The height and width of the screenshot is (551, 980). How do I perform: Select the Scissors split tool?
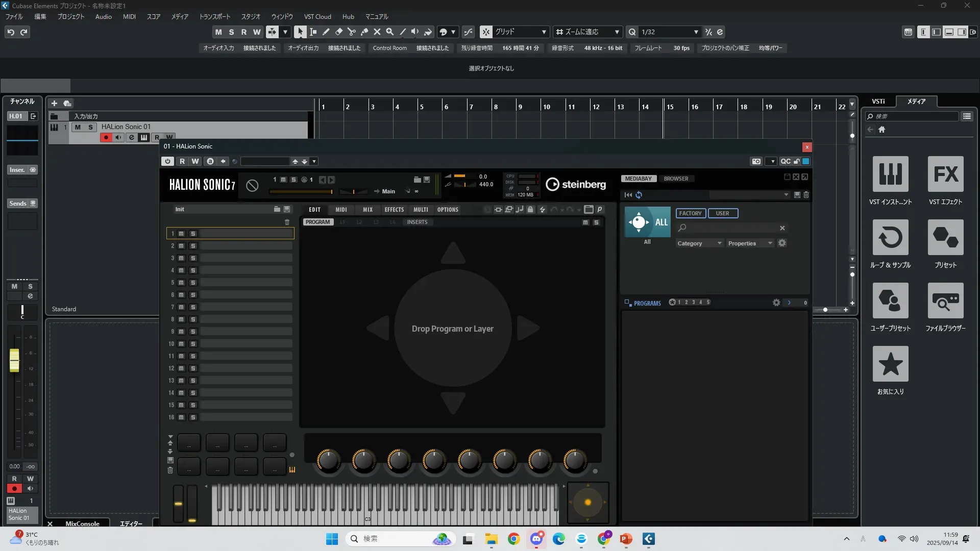351,32
